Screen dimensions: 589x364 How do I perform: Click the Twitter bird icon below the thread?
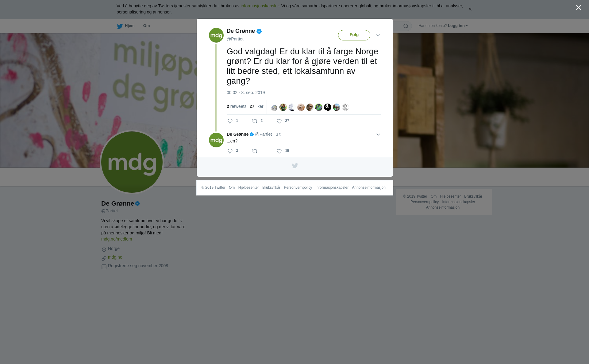(295, 166)
